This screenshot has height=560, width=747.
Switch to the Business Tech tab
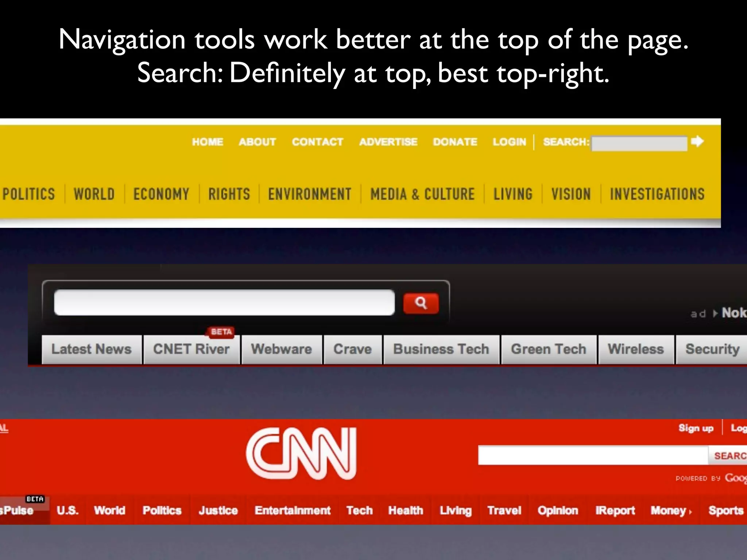441,349
